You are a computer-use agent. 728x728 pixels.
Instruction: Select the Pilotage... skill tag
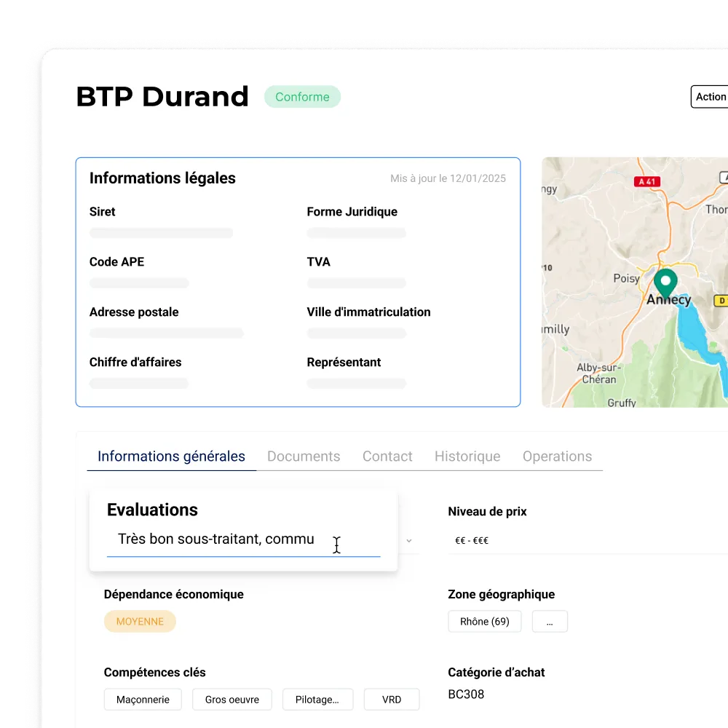(x=317, y=699)
